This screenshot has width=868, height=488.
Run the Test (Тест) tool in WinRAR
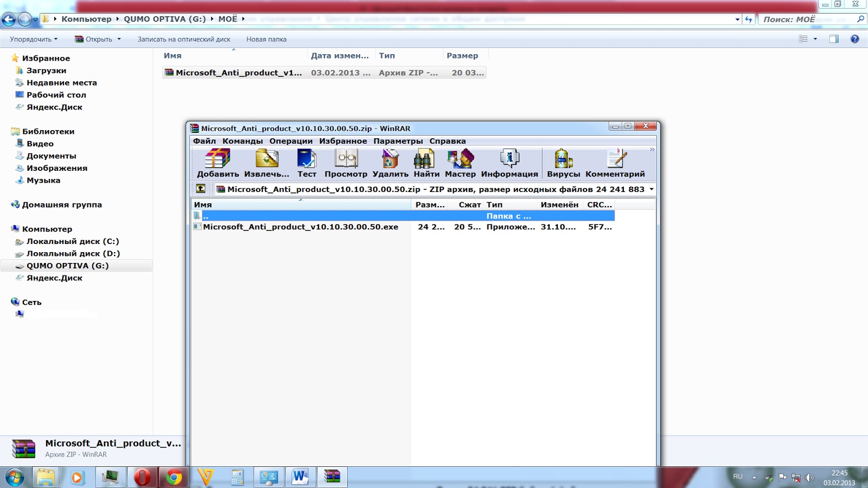click(307, 163)
